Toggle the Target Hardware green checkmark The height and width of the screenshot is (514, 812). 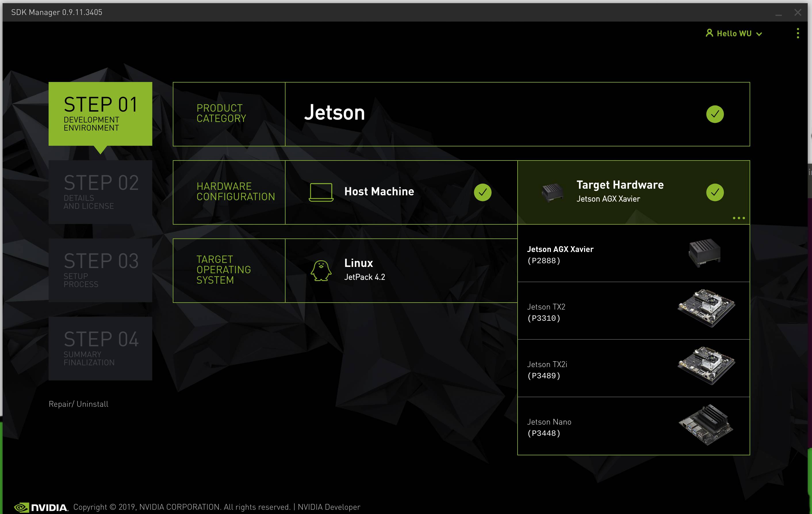[x=715, y=192]
